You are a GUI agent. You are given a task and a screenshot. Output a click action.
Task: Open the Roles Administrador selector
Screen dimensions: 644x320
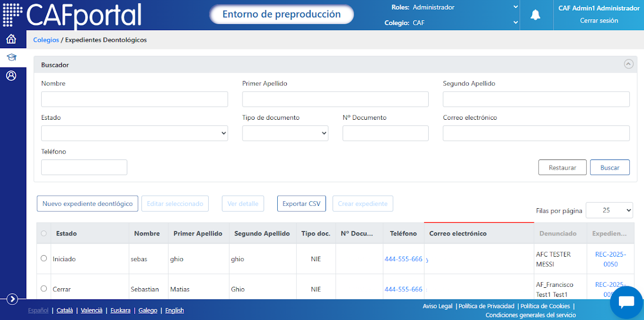[465, 7]
